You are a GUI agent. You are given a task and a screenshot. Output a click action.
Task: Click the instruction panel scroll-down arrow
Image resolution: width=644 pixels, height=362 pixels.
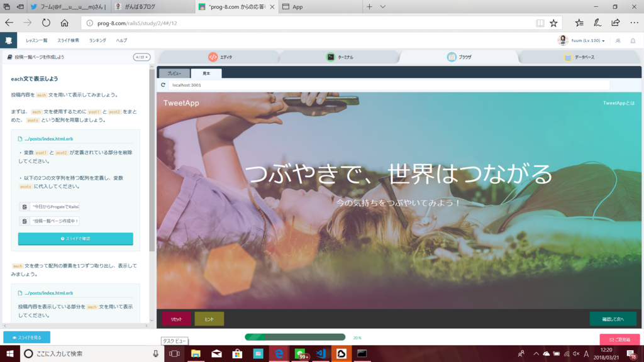pos(152,321)
